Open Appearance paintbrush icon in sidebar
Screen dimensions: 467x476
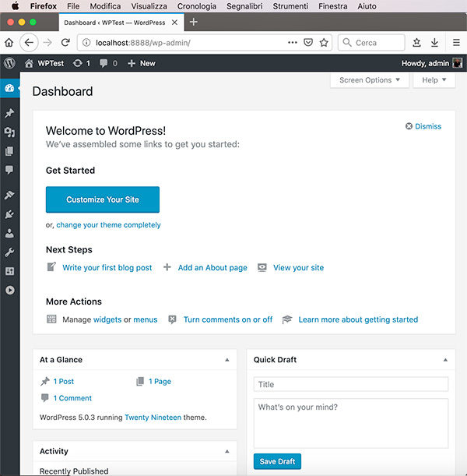pos(9,195)
